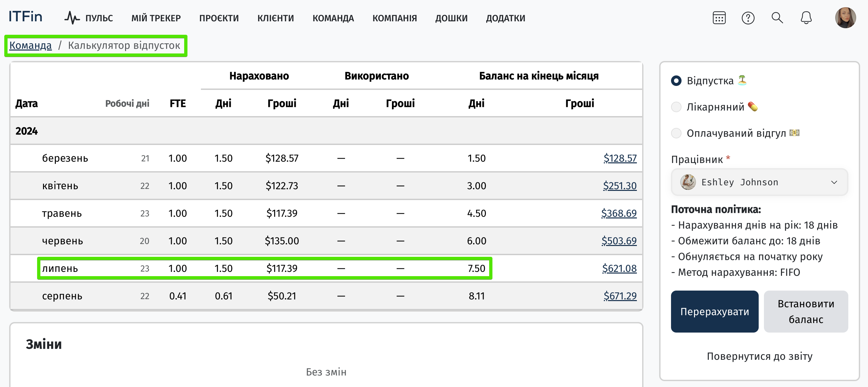Open the $621.08 balance link for липень

tap(619, 269)
